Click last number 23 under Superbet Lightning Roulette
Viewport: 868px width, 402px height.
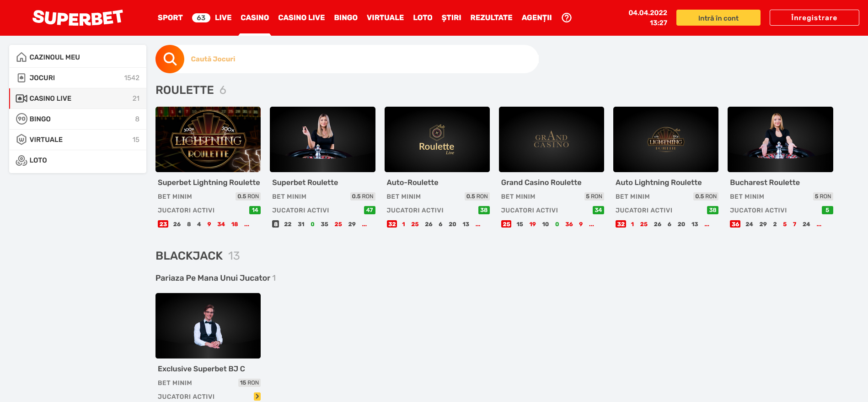(x=163, y=224)
